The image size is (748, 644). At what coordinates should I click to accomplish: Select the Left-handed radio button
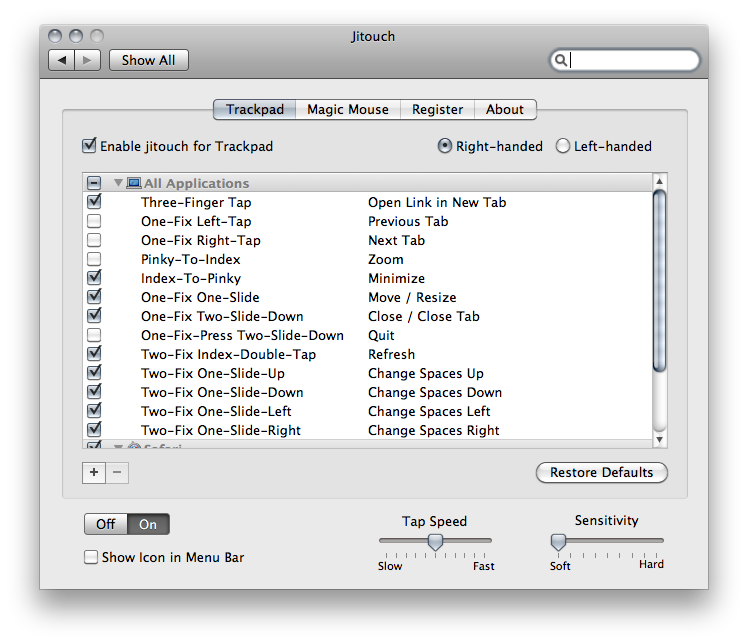pyautogui.click(x=563, y=145)
